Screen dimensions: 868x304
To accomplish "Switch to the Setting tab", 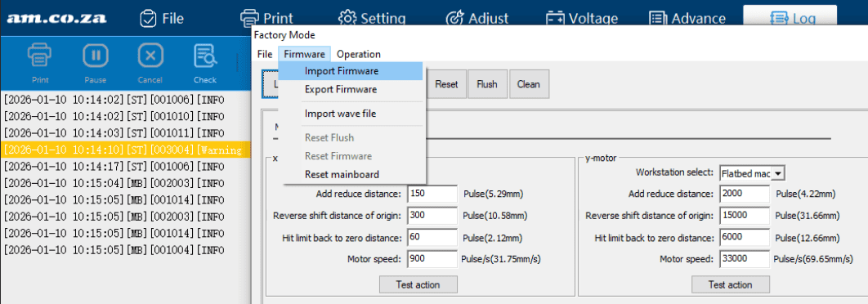I will click(372, 19).
